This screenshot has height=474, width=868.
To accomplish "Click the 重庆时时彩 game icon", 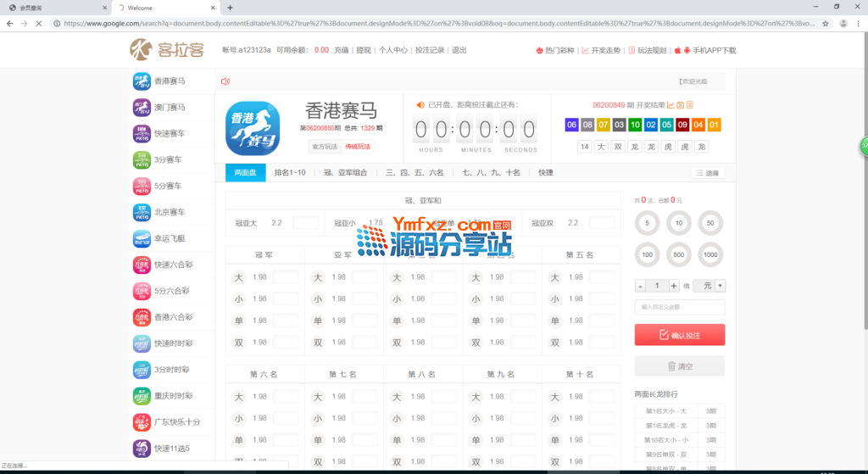I will coord(141,396).
